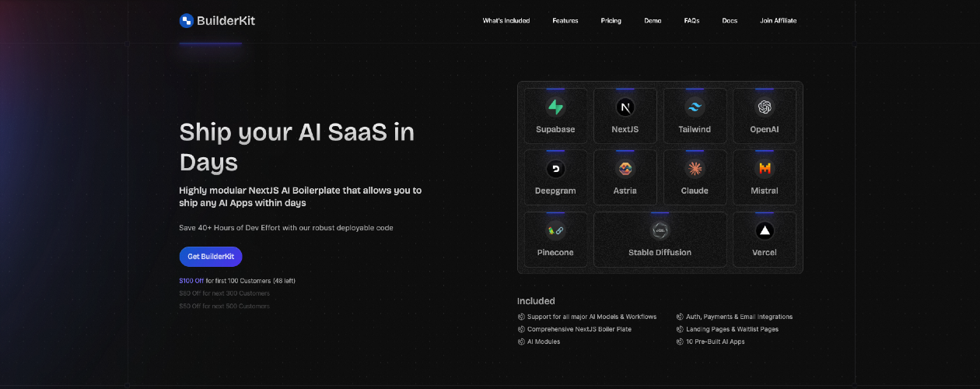Click the Deepgram icon
The image size is (980, 389).
[x=555, y=169]
